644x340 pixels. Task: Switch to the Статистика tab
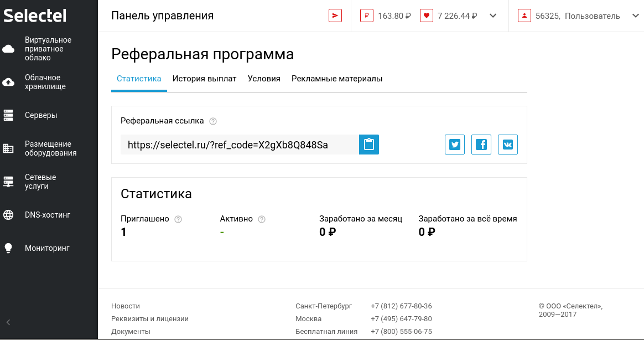click(x=139, y=79)
